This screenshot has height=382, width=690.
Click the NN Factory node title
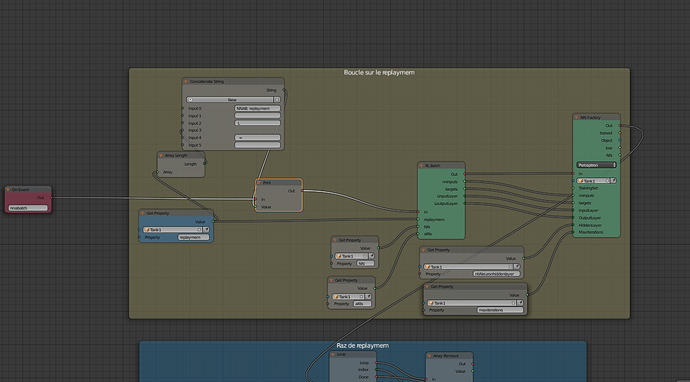[x=591, y=118]
